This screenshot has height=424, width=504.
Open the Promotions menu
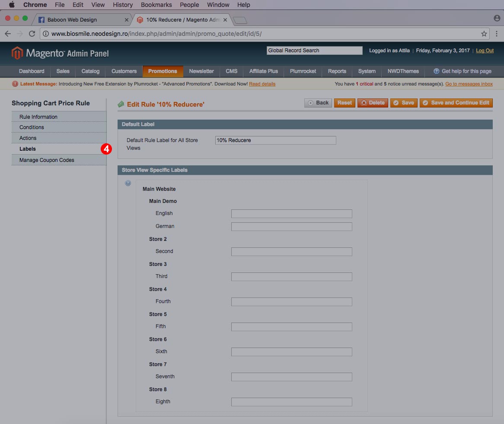pyautogui.click(x=163, y=71)
